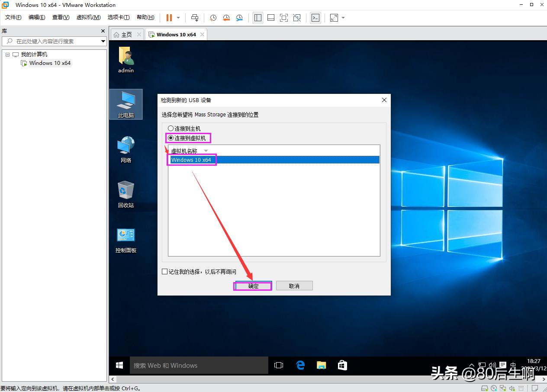The height and width of the screenshot is (392, 547).
Task: Open the power options dropdown arrow beside pause
Action: click(178, 18)
